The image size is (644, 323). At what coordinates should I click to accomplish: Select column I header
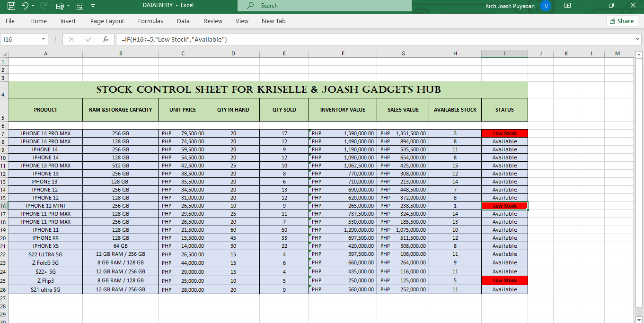504,53
